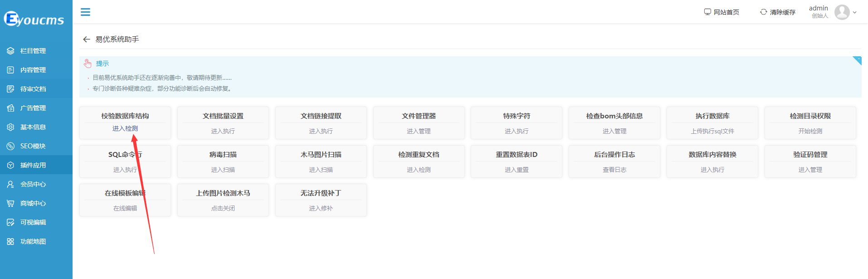868x279 pixels.
Task: Open 内容管理 in the sidebar menu
Action: (x=33, y=70)
